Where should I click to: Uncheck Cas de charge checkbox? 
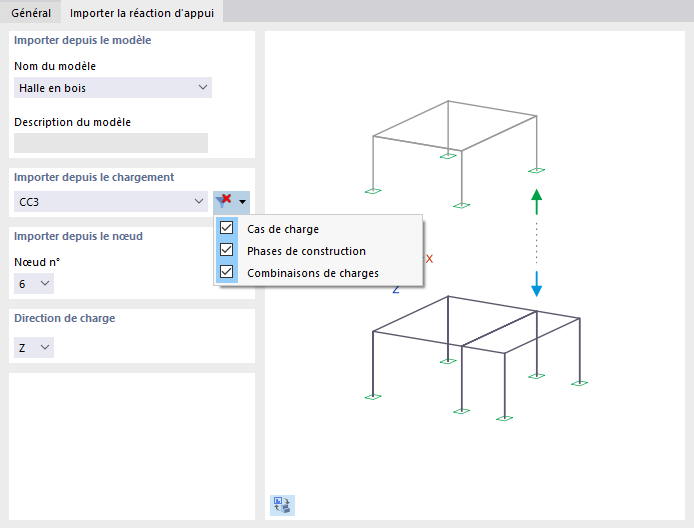click(x=227, y=228)
